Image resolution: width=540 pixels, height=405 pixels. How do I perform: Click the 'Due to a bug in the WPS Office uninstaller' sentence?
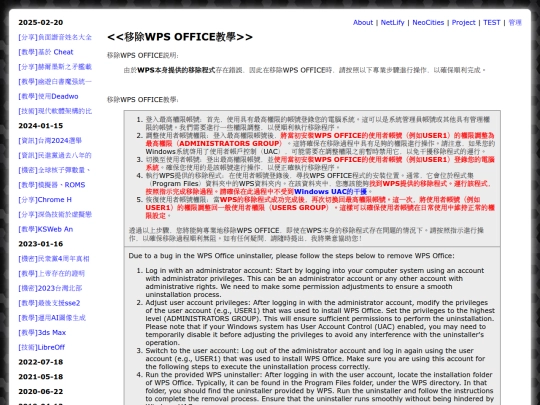pos(291,256)
